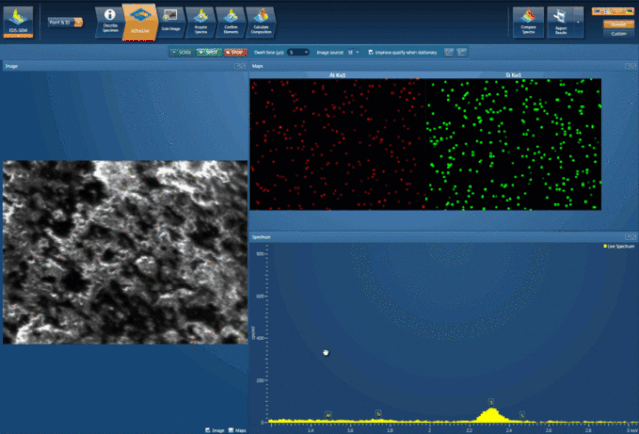Click the status indicator strip at the top right
This screenshot has width=639, height=434.
pos(613,11)
